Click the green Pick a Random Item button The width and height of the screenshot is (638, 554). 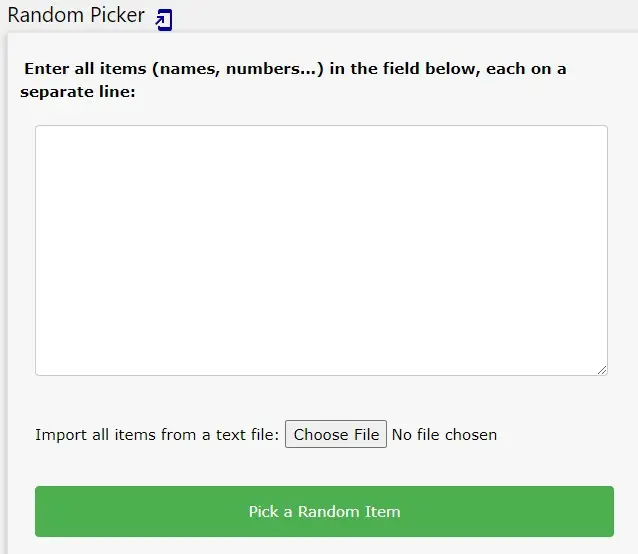coord(324,511)
